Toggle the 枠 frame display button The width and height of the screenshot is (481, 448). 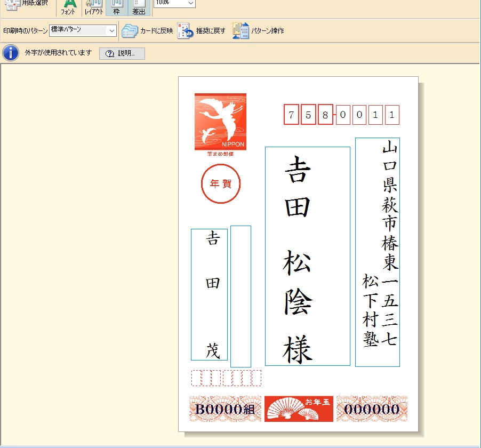(x=116, y=6)
